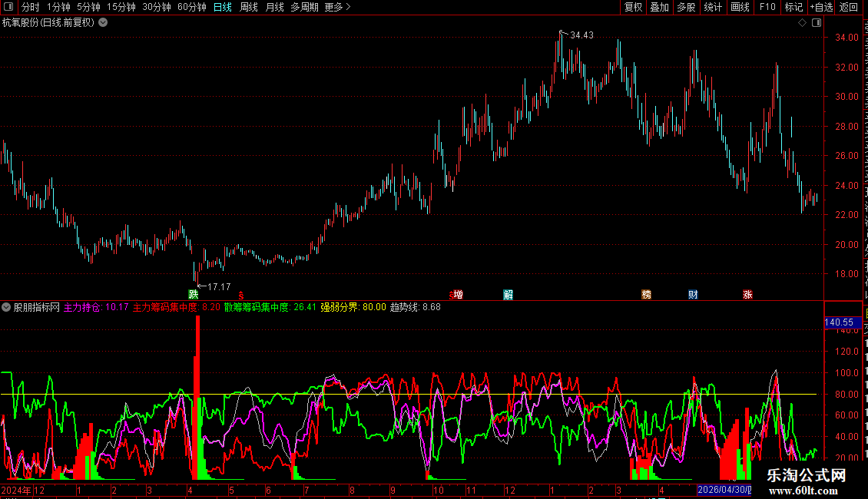Viewport: 868px width, 499px height.
Task: Click the red S marker near April
Action: pos(240,296)
